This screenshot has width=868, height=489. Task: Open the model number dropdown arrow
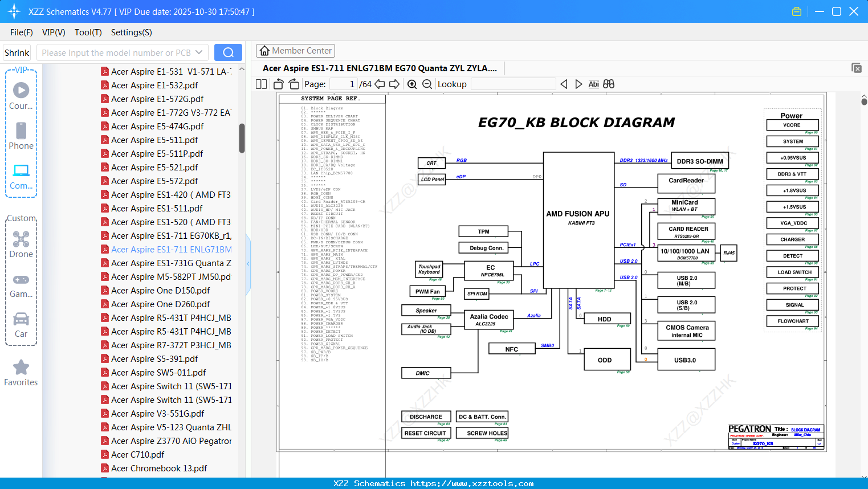tap(199, 52)
